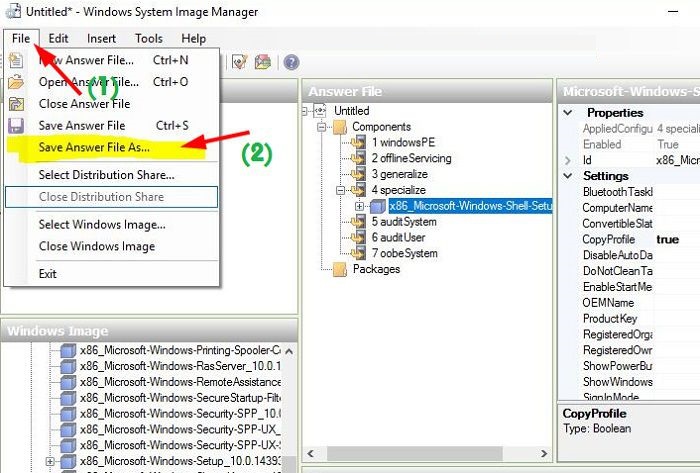Click the Windows-Setup_10.0.14393 component cube icon

(68, 461)
